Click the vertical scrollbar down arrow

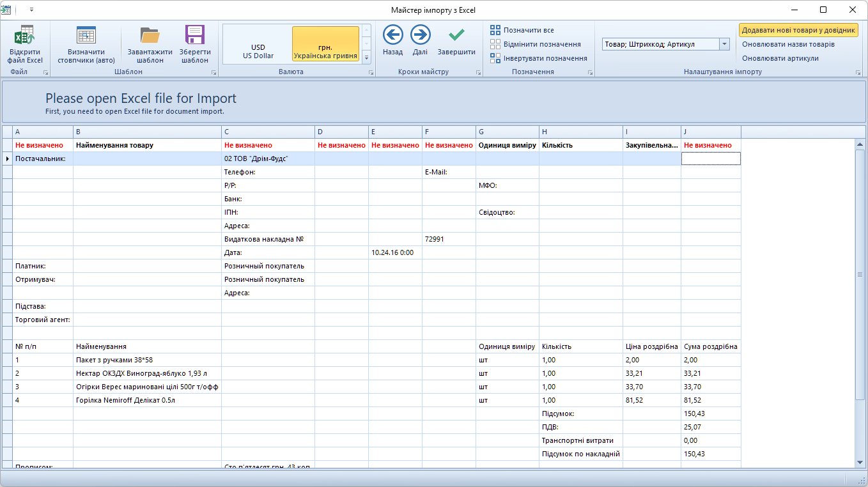(x=860, y=463)
